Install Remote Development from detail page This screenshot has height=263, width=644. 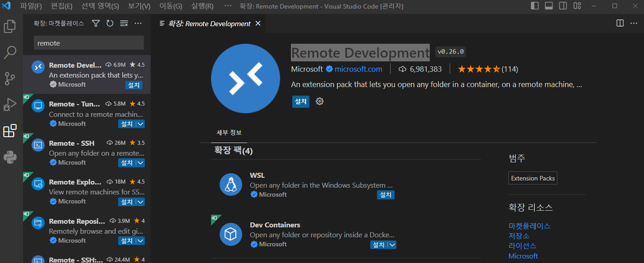pos(300,102)
